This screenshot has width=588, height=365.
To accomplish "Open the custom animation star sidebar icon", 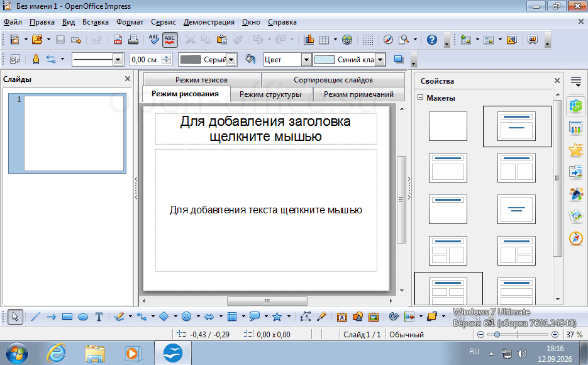I will [575, 150].
